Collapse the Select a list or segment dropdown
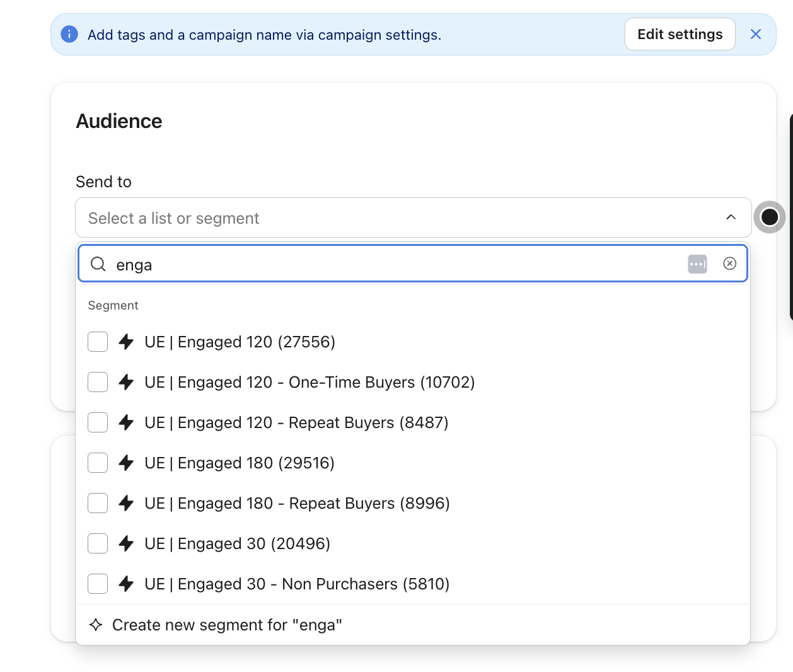 click(414, 217)
